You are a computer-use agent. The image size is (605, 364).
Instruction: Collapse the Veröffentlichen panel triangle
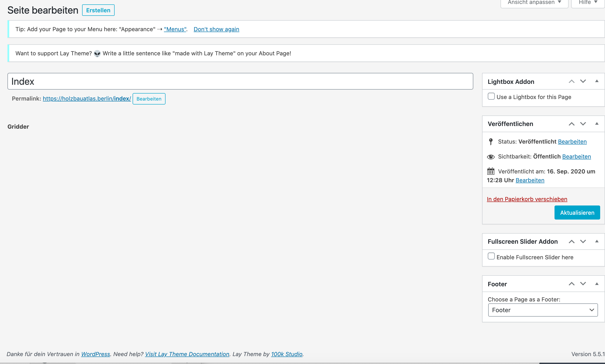[x=597, y=124]
